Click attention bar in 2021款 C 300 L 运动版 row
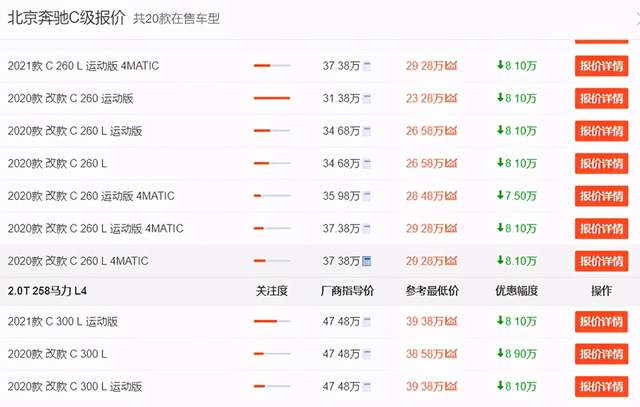Image resolution: width=640 pixels, height=407 pixels. (272, 322)
